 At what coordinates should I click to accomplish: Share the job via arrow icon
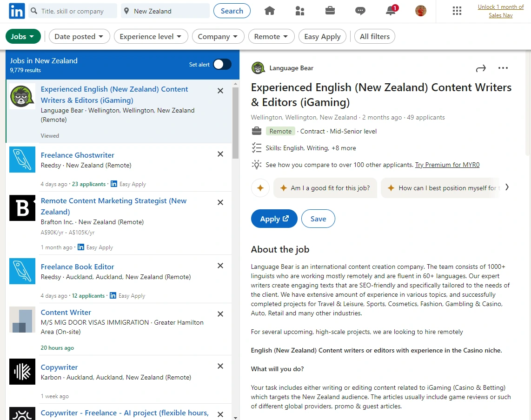pyautogui.click(x=481, y=68)
